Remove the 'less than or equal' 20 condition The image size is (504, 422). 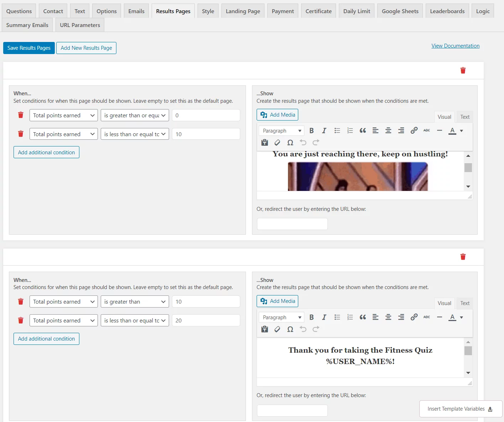[x=21, y=320]
